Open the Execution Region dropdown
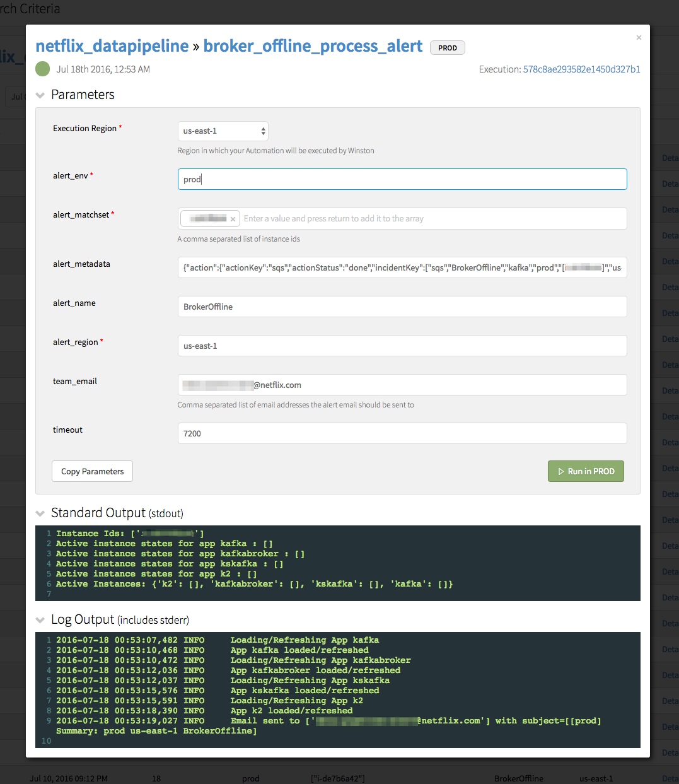Viewport: 679px width, 784px height. (x=223, y=131)
